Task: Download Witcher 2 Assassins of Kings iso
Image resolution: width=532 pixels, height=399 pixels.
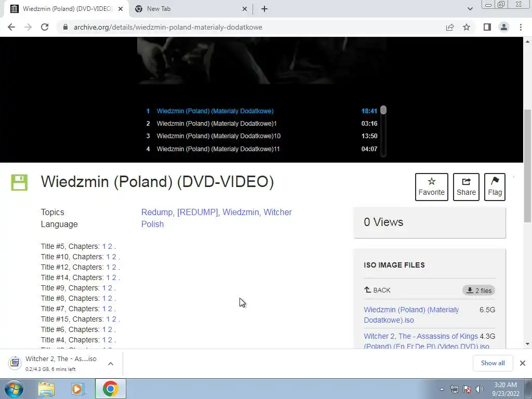Action: [x=427, y=341]
